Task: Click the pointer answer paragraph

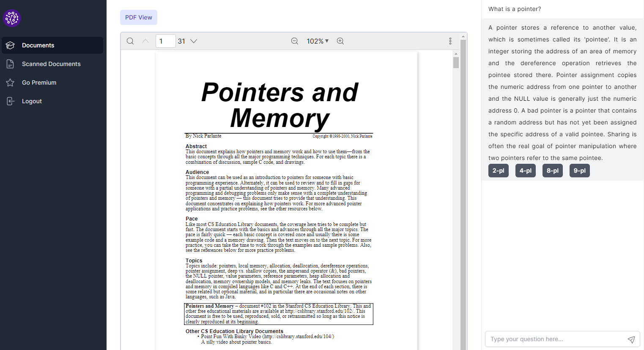Action: tap(562, 93)
